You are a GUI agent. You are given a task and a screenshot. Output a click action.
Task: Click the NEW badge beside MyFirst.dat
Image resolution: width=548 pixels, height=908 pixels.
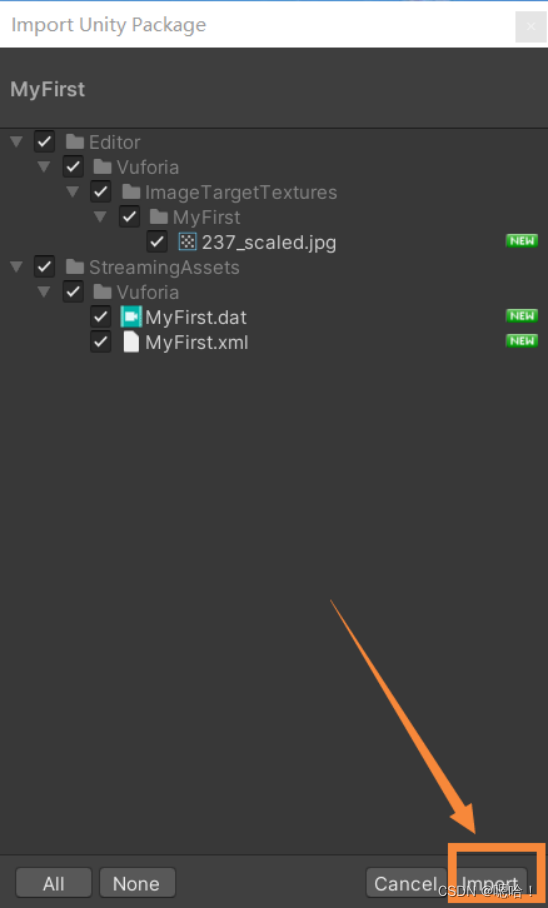coord(521,316)
